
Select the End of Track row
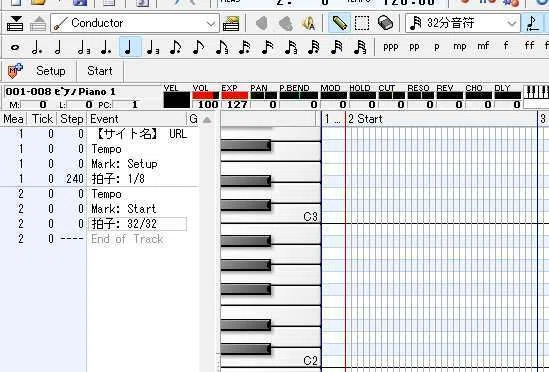click(100, 239)
